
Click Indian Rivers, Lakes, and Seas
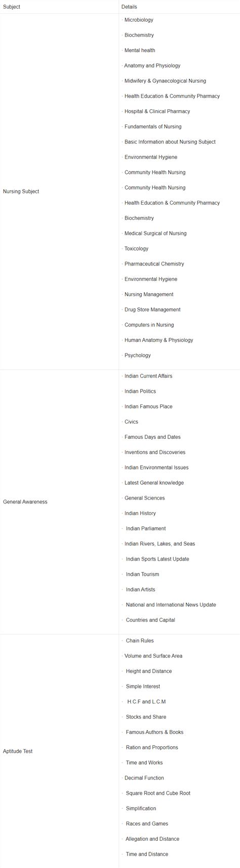pyautogui.click(x=159, y=544)
